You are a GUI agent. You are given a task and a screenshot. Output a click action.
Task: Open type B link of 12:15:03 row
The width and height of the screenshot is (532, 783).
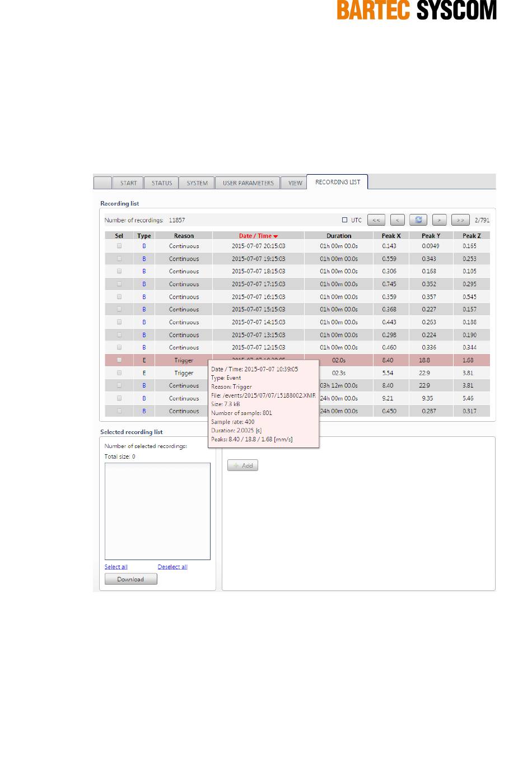coord(144,348)
